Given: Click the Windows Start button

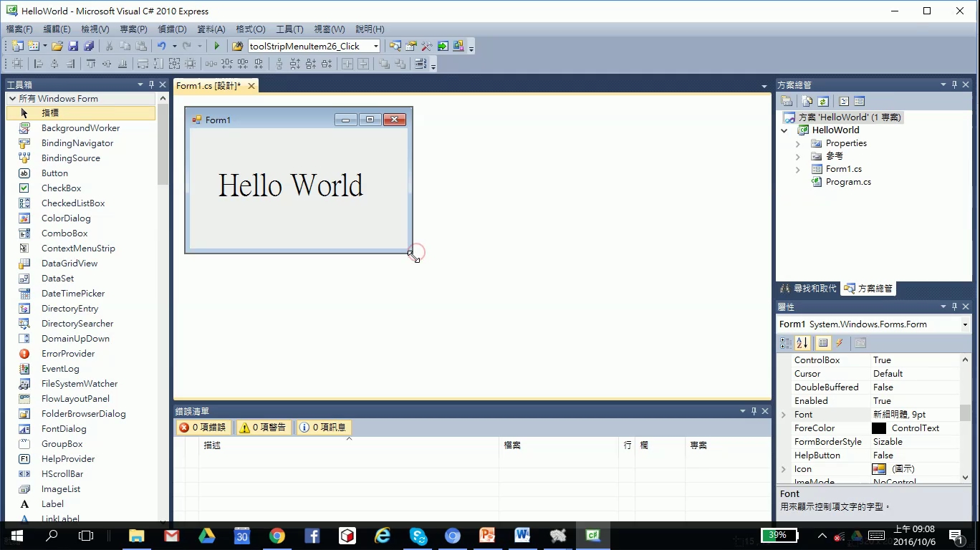Looking at the screenshot, I should click(16, 535).
